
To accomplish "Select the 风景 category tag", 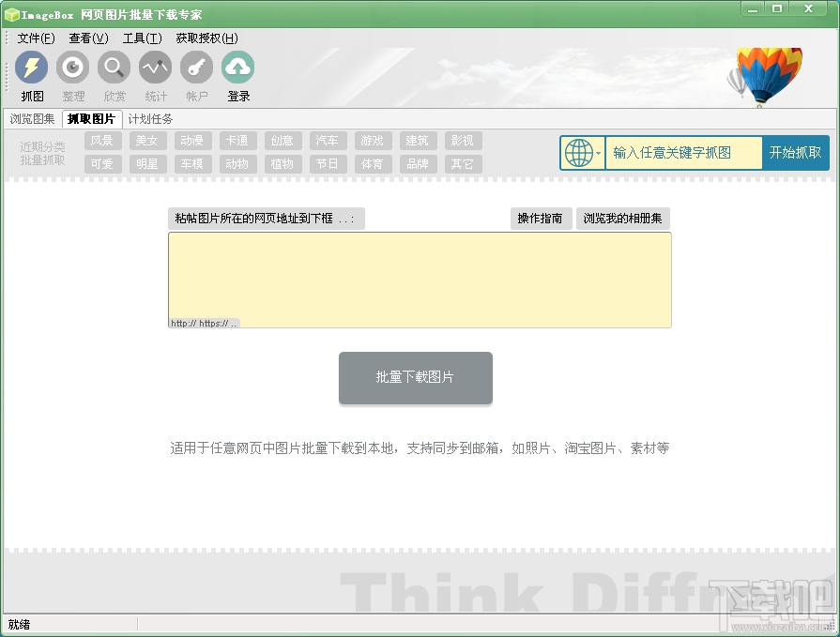I will click(x=102, y=140).
